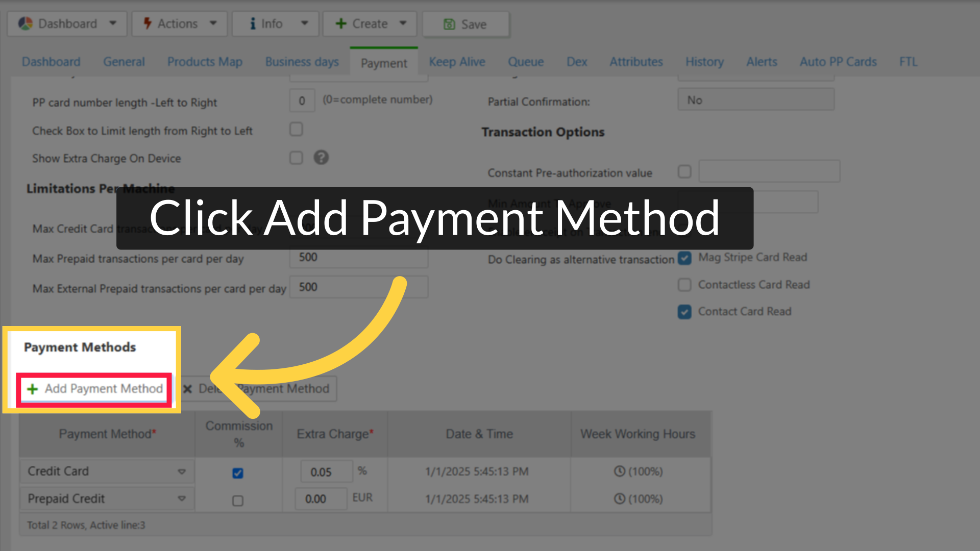Viewport: 980px width, 551px height.
Task: Open the Auto PP Cards tab
Action: coord(838,62)
